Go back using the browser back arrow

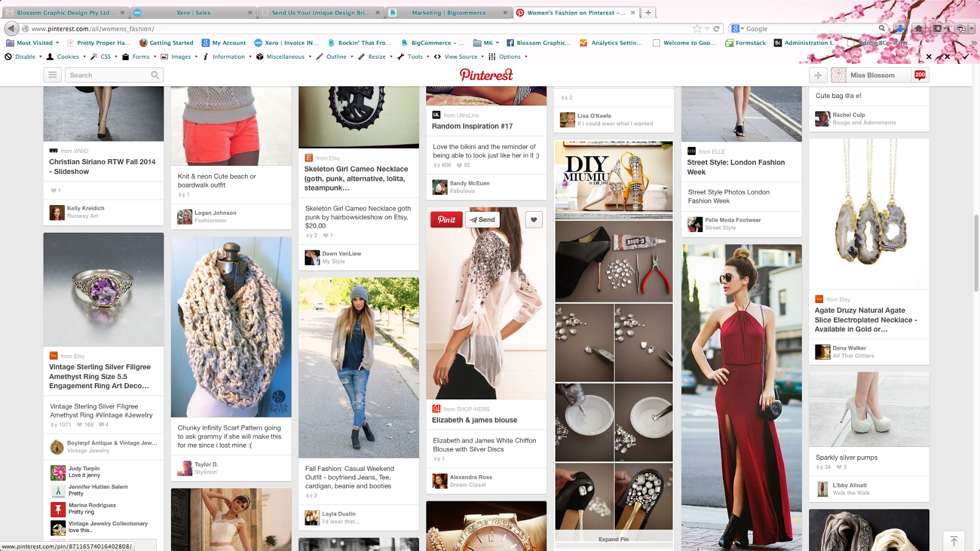11,28
